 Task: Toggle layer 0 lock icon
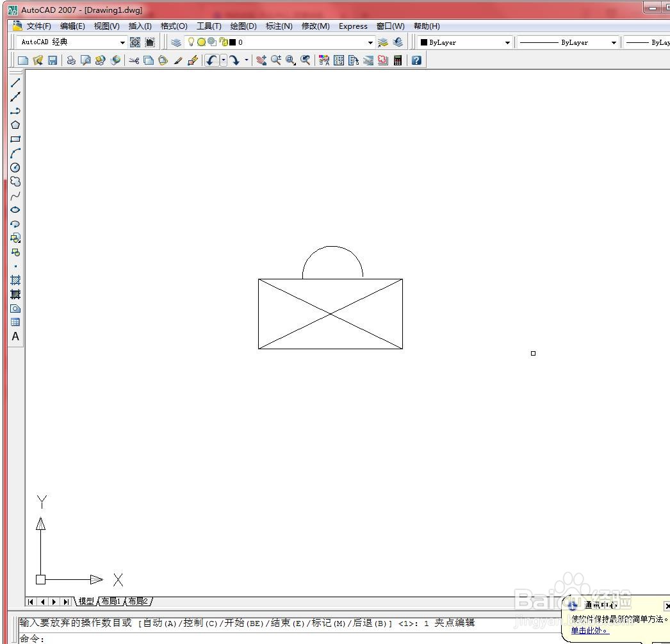(223, 42)
